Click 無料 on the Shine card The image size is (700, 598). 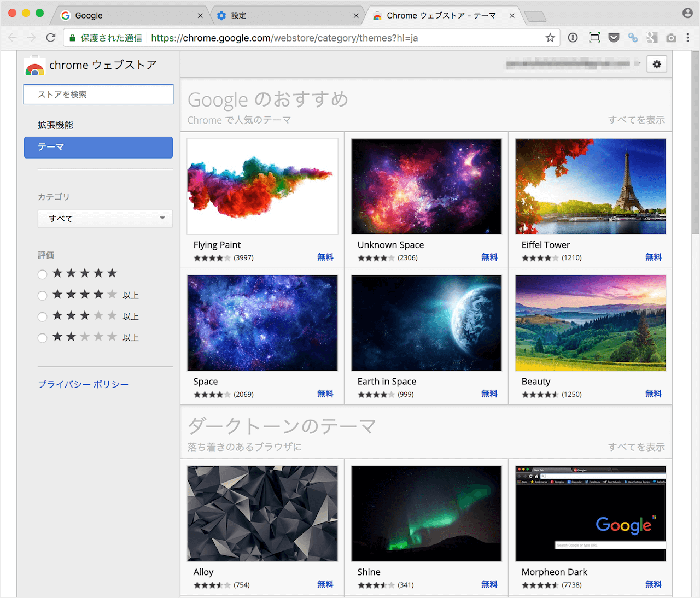click(x=489, y=585)
